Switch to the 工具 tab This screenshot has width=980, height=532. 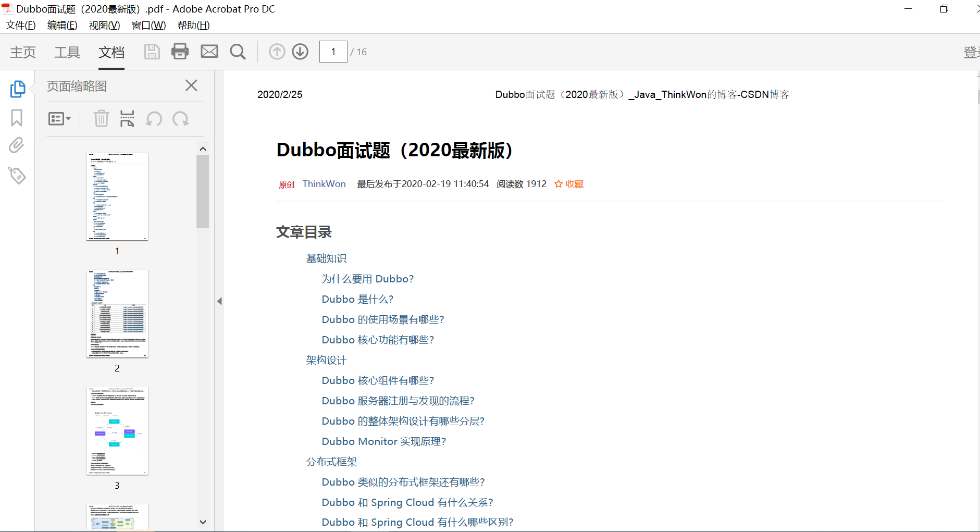pyautogui.click(x=67, y=52)
